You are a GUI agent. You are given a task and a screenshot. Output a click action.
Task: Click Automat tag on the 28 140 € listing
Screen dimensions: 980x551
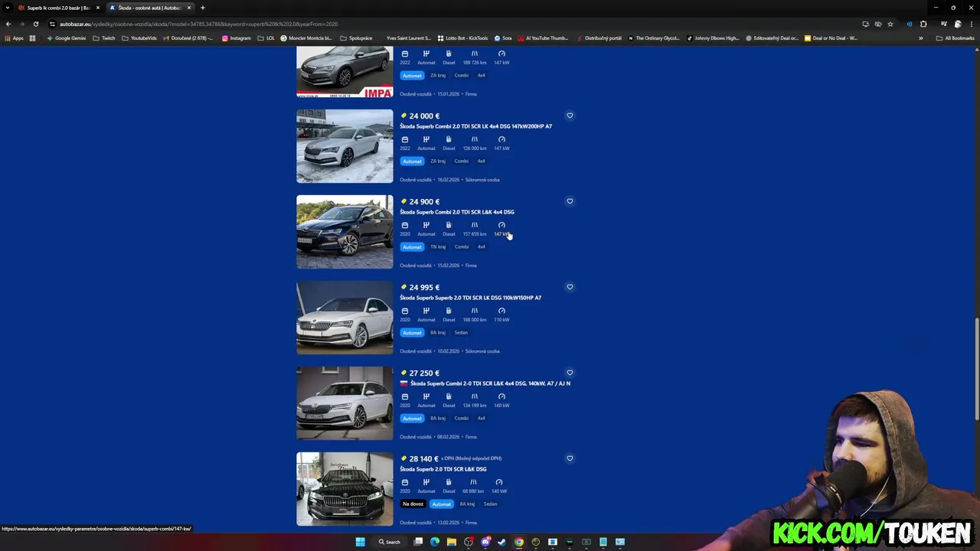pos(441,504)
